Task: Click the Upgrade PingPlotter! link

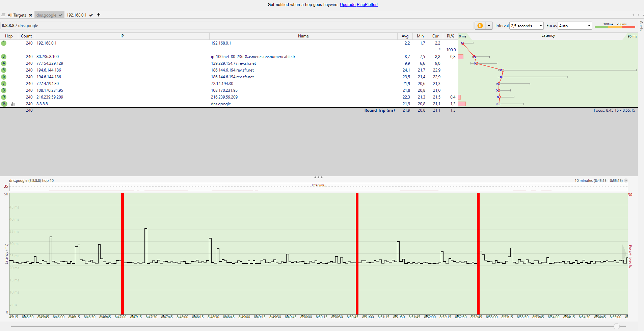Action: coord(358,5)
